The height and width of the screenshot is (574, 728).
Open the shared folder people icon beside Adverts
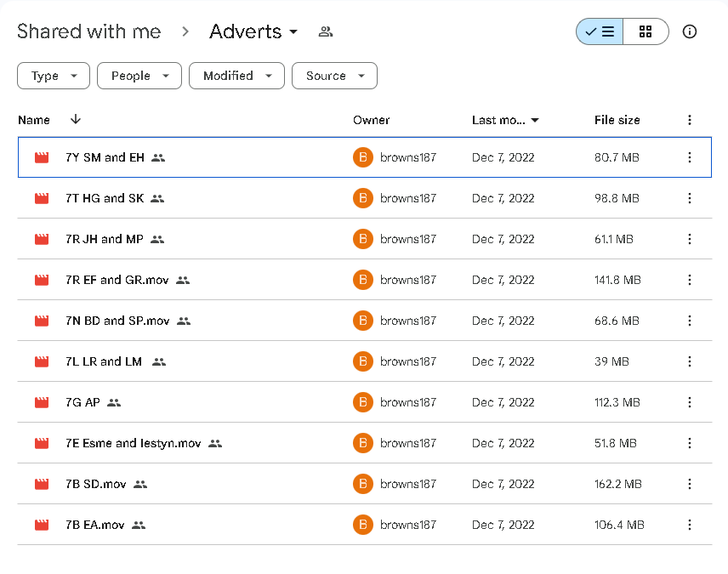point(325,32)
